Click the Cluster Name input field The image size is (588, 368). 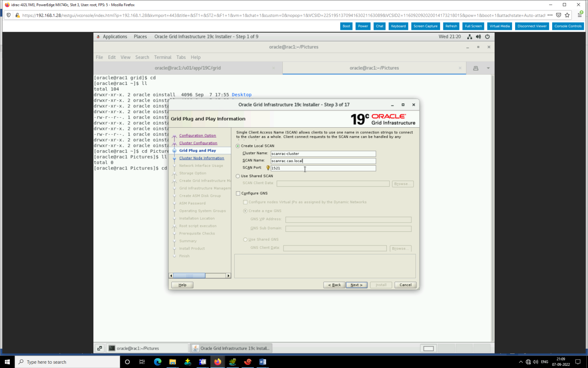coord(323,154)
